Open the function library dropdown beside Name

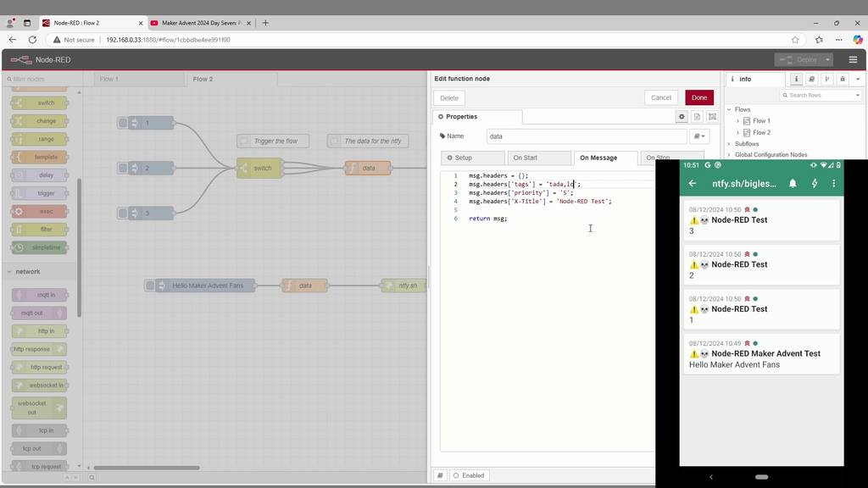[x=699, y=136]
